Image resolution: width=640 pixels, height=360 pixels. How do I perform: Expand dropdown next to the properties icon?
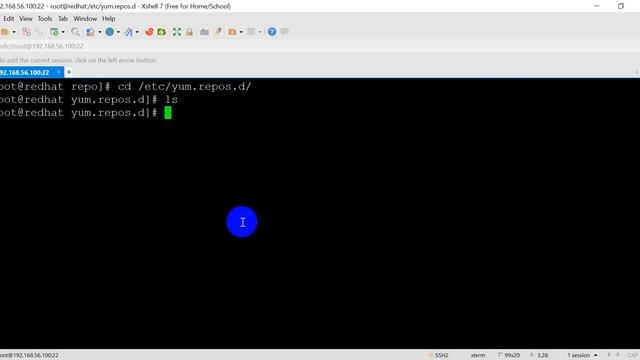click(100, 32)
